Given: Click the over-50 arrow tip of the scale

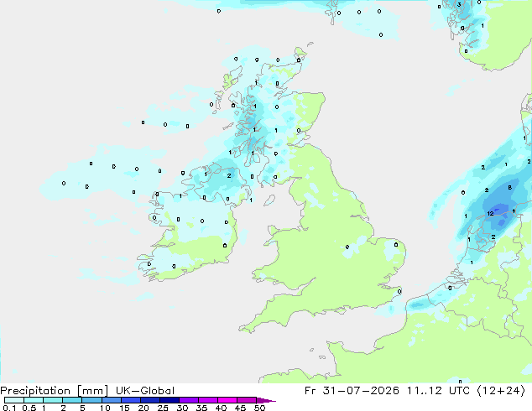Looking at the screenshot, I should click(x=266, y=400).
